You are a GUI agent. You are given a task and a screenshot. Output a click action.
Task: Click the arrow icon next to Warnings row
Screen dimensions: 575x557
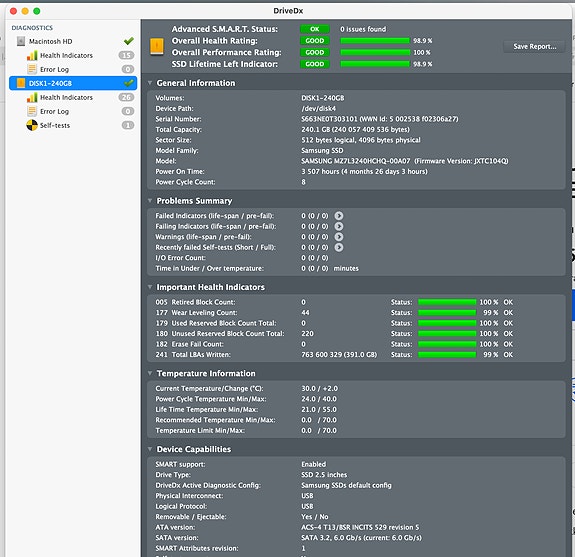339,237
